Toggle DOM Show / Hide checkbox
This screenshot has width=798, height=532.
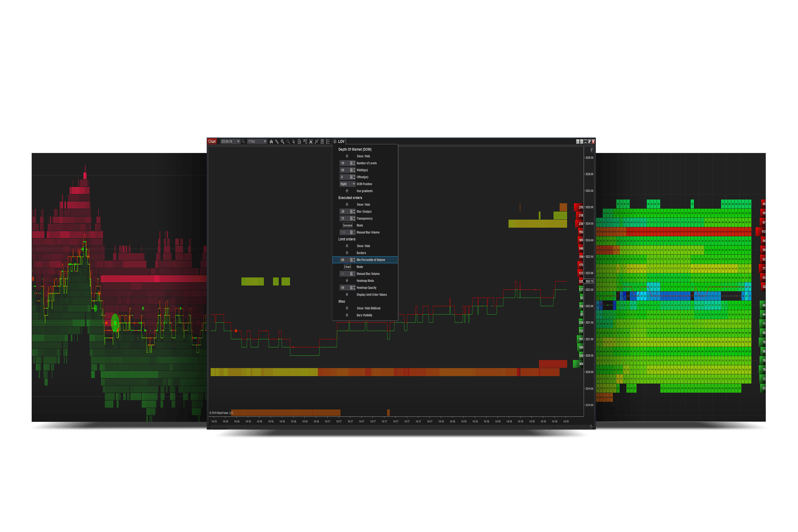347,156
